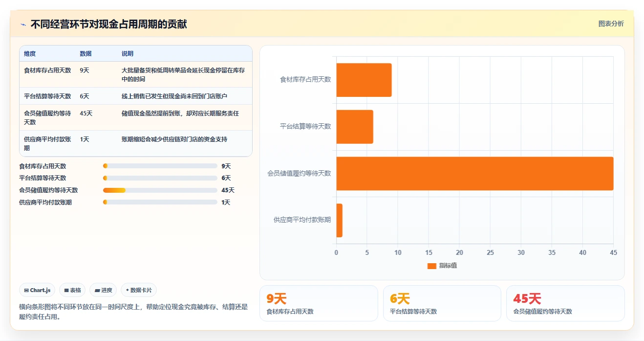Viewport: 644px width, 341px height.
Task: Click the 供应商平均付款账期 progress bar
Action: pyautogui.click(x=160, y=202)
